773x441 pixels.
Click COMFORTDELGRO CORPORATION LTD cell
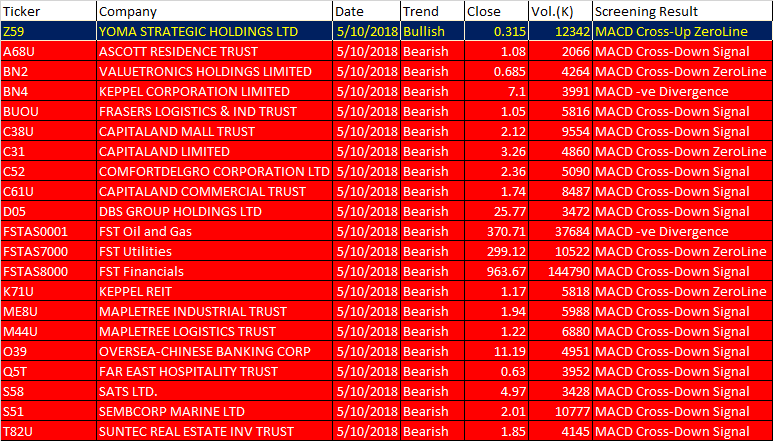pyautogui.click(x=214, y=171)
